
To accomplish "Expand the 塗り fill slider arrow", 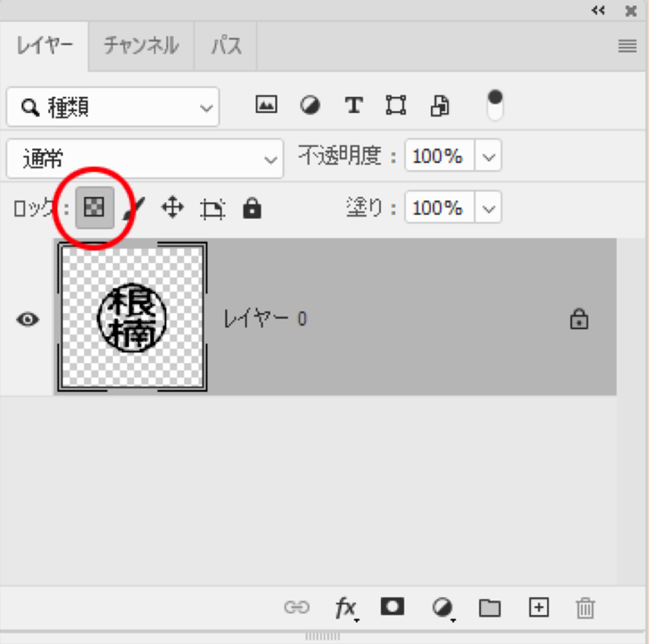I will [488, 207].
